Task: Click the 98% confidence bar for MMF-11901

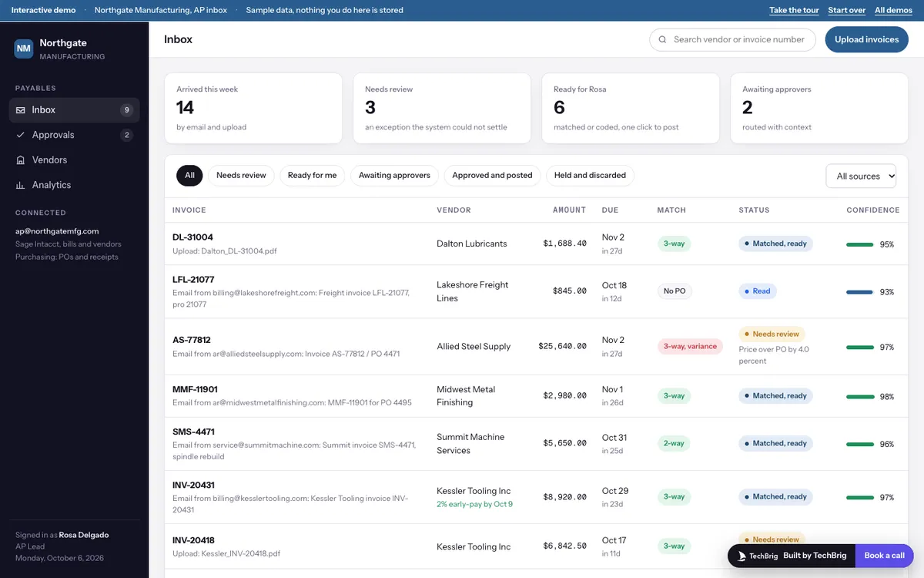Action: (x=859, y=397)
